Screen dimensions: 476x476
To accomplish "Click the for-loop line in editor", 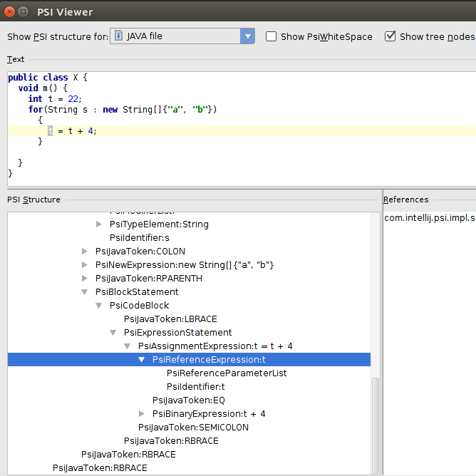I will [x=123, y=110].
